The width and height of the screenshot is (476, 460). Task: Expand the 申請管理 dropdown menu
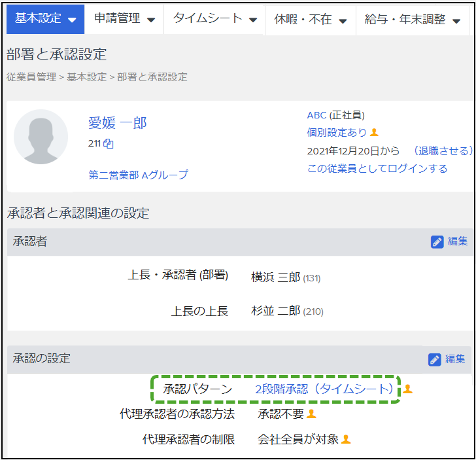[124, 19]
